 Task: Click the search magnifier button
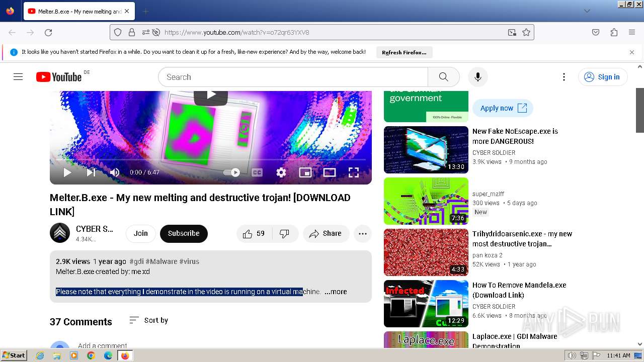click(x=443, y=77)
